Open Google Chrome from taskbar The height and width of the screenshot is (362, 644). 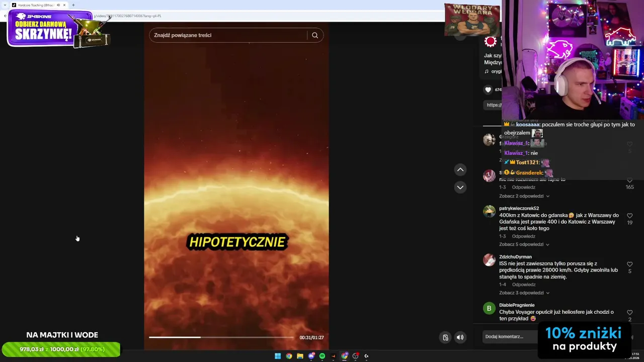click(x=289, y=356)
